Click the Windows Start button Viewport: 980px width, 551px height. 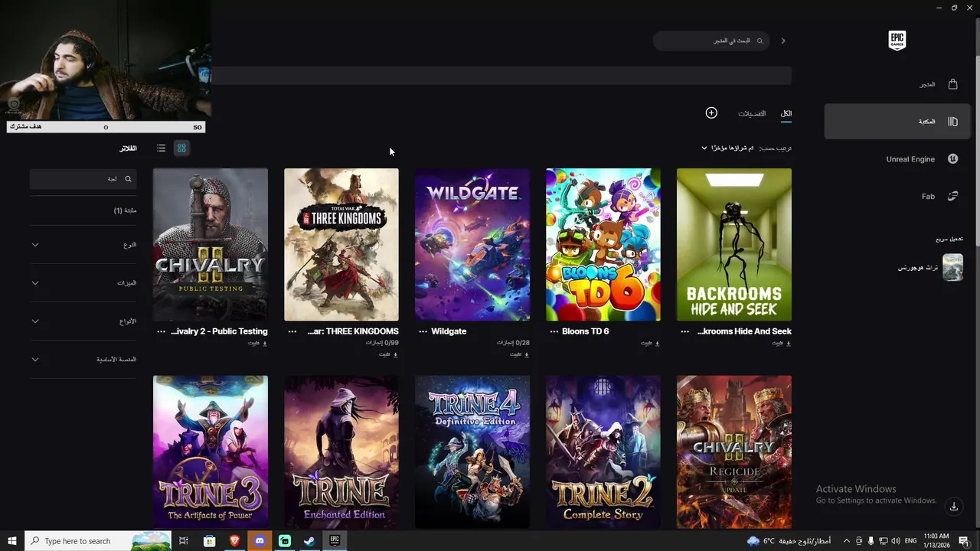coord(12,541)
